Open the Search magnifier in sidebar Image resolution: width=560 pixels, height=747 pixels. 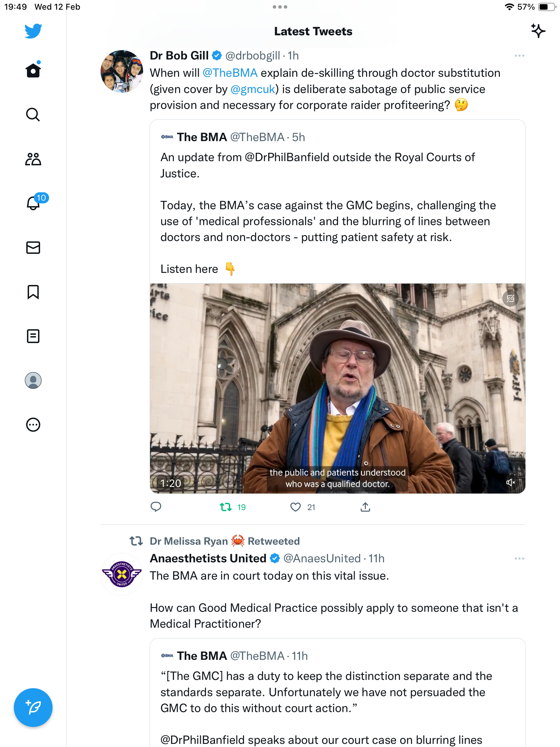(33, 114)
